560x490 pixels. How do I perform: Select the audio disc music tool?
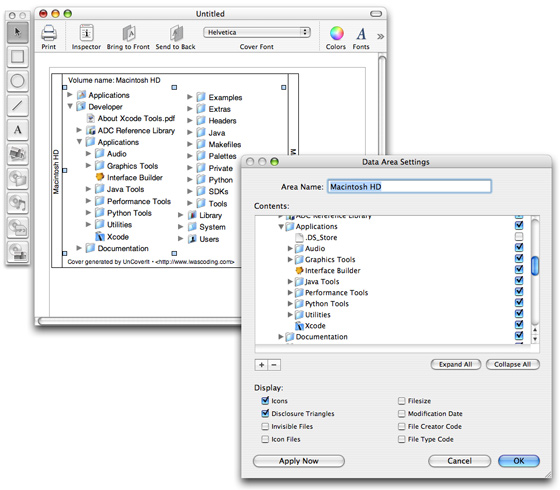[x=18, y=203]
